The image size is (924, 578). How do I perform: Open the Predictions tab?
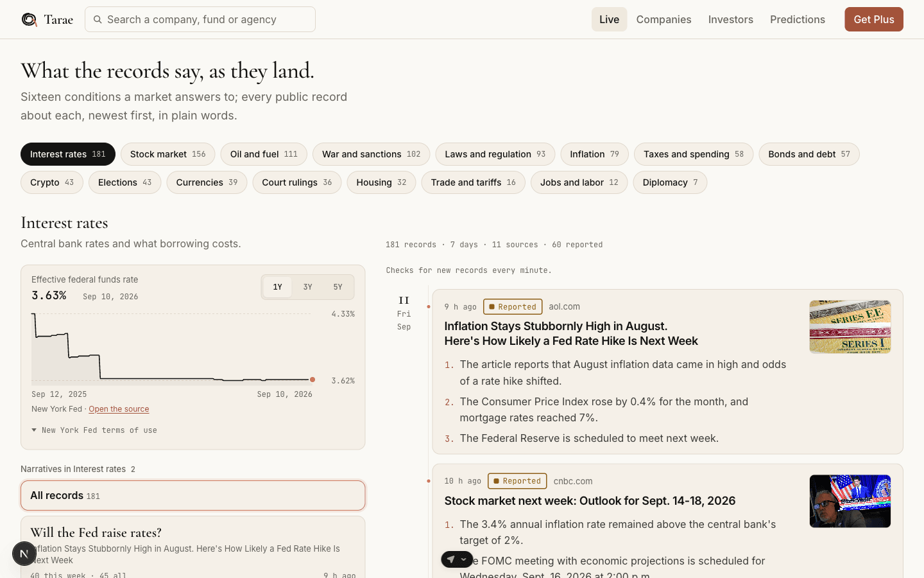pyautogui.click(x=798, y=19)
